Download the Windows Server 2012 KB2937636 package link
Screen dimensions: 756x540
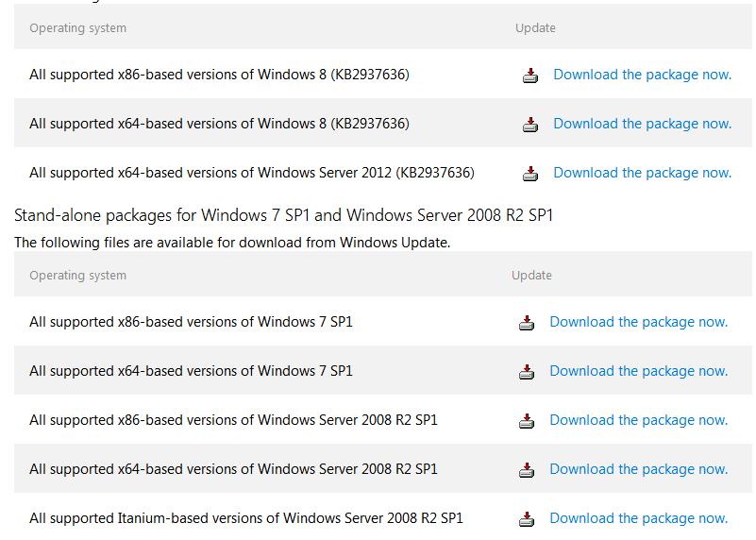pos(642,173)
